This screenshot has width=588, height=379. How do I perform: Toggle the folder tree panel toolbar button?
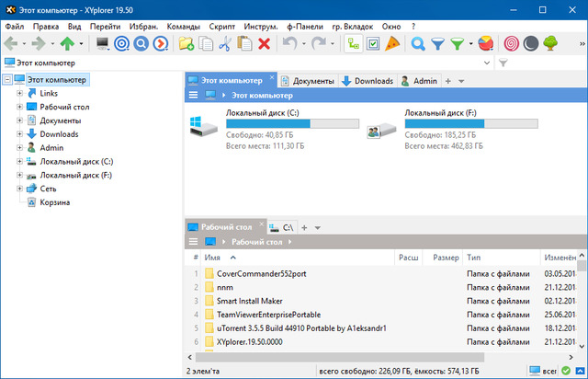pos(354,43)
